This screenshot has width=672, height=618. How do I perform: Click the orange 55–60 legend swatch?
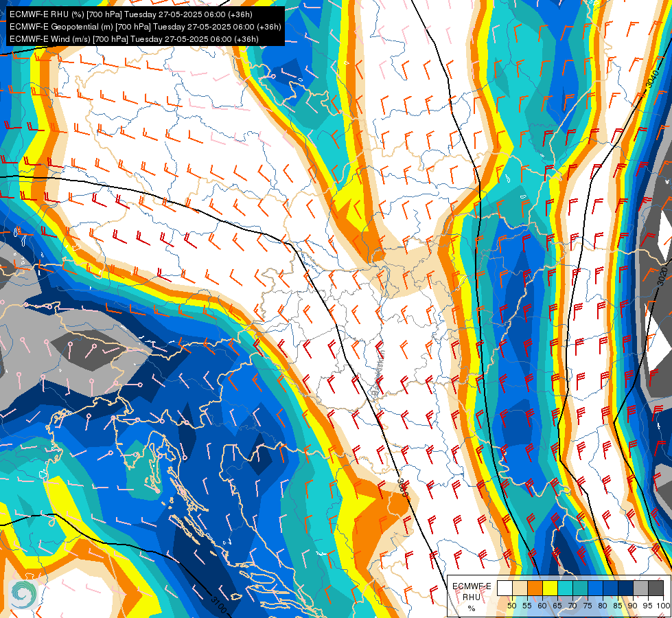(535, 588)
